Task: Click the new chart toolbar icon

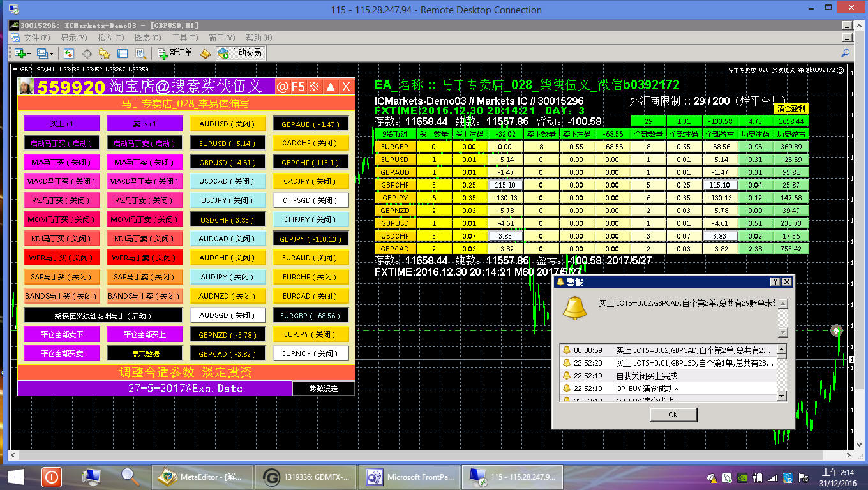Action: [19, 54]
